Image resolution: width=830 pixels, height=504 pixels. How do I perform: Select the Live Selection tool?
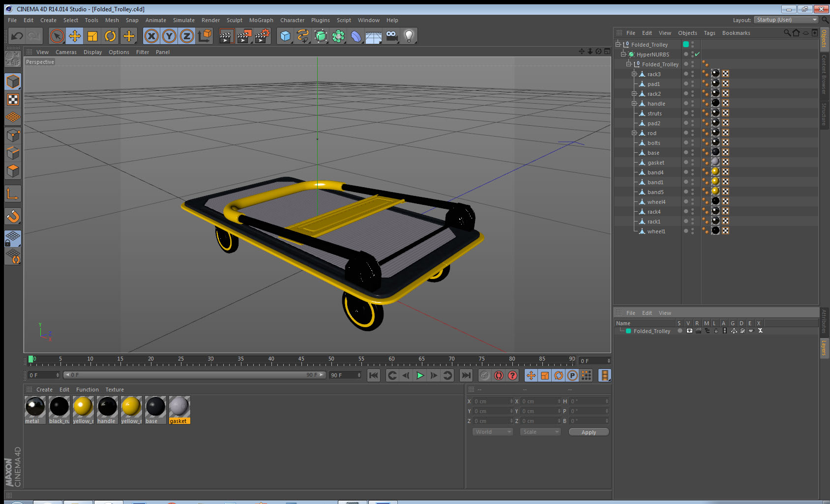coord(57,36)
